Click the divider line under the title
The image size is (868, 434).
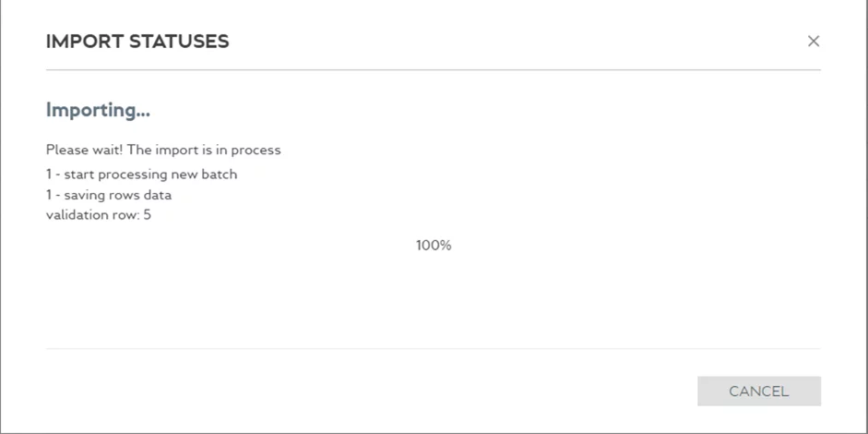[x=434, y=70]
